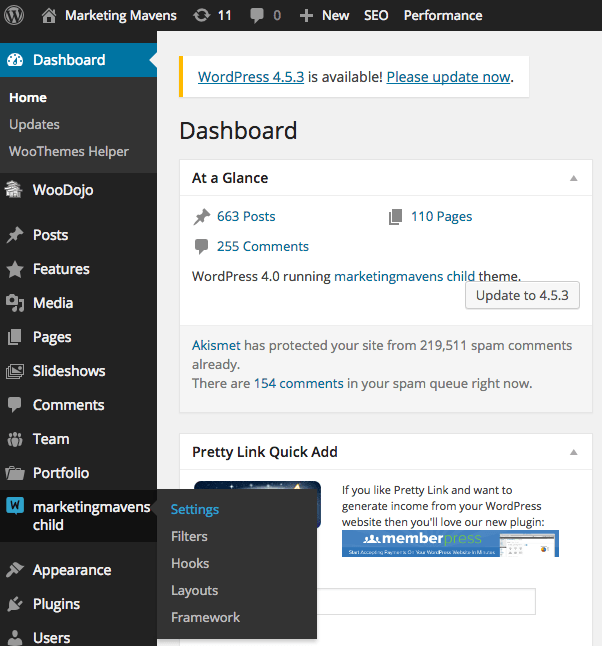This screenshot has height=646, width=602.
Task: Click the home icon beside Marketing Mavens
Action: [x=49, y=16]
